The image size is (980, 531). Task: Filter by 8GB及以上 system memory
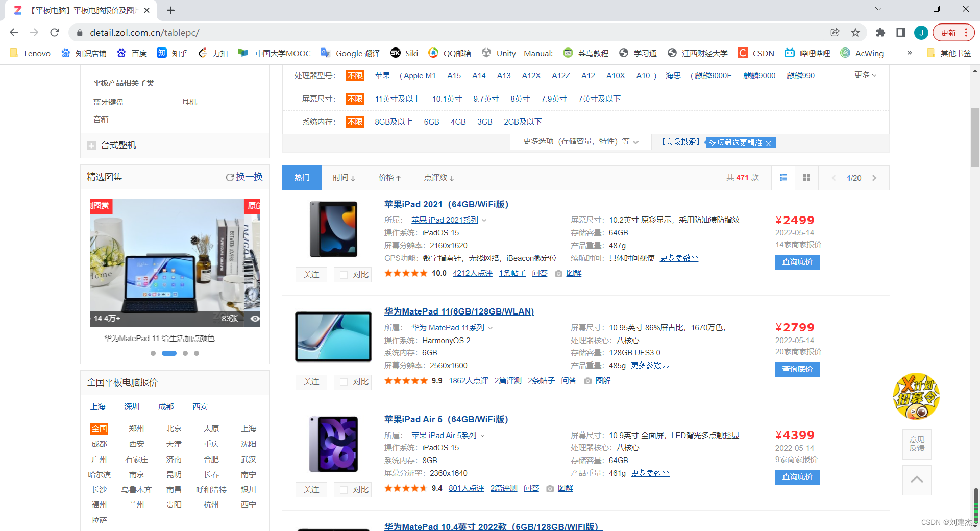tap(394, 122)
